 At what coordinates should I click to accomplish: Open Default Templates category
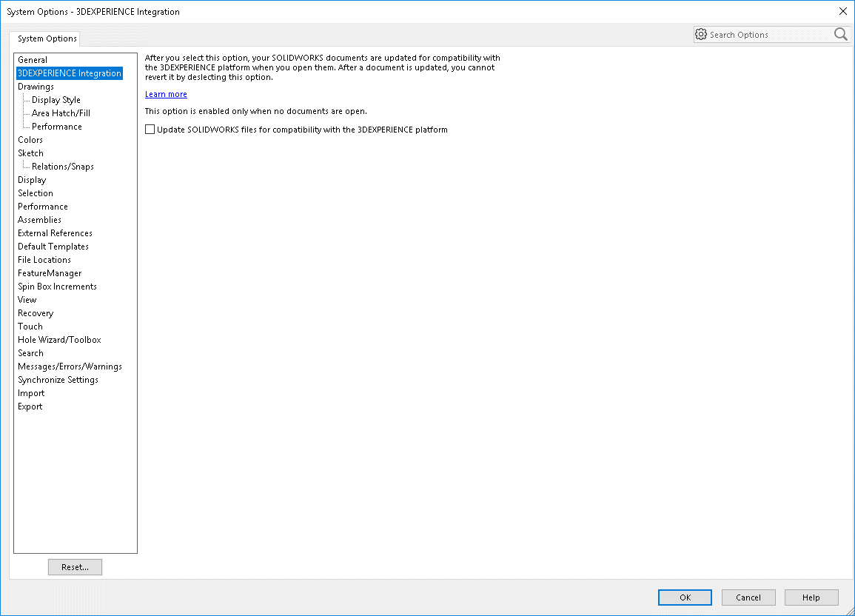coord(53,247)
